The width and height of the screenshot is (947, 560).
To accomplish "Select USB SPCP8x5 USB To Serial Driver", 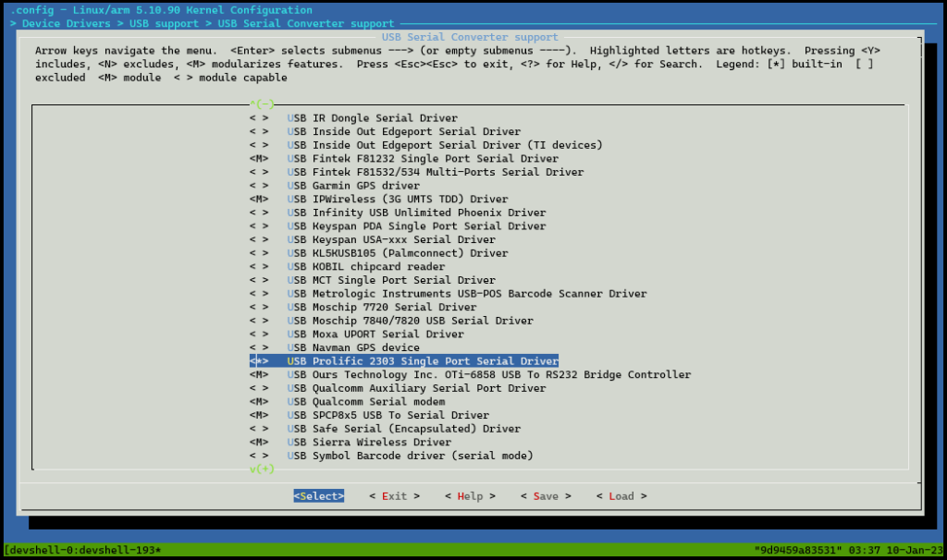I will coord(369,415).
